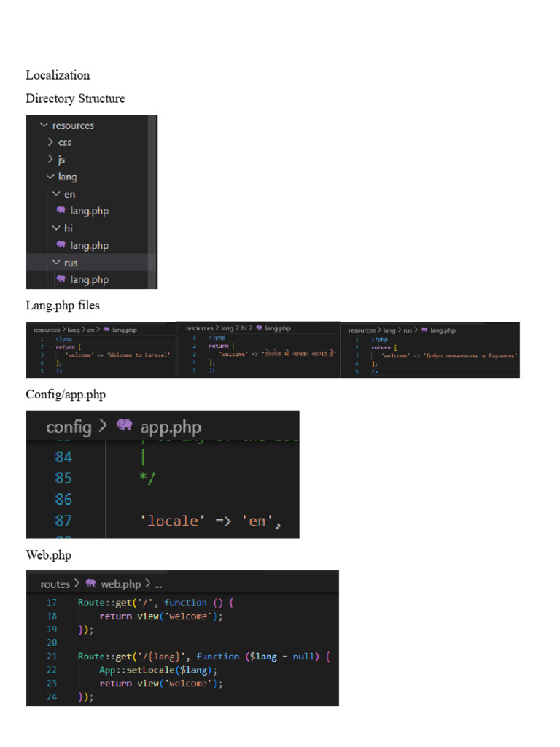This screenshot has height=747, width=560.
Task: Click 'lang' in the hi breadcrumb
Action: [227, 328]
